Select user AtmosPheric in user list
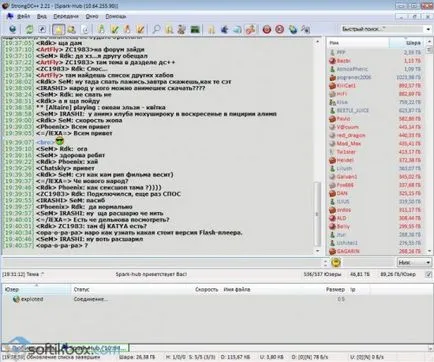434x362 pixels. coord(352,69)
